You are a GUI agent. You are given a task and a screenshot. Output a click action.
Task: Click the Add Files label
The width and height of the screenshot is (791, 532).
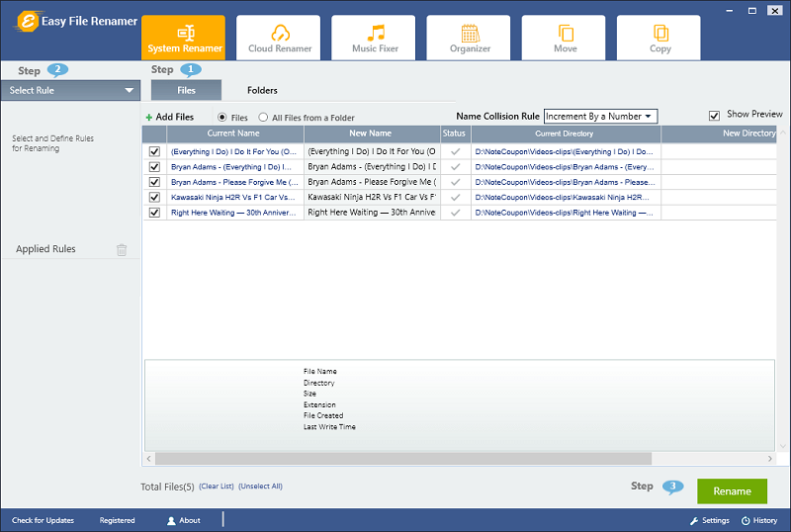[x=175, y=117]
